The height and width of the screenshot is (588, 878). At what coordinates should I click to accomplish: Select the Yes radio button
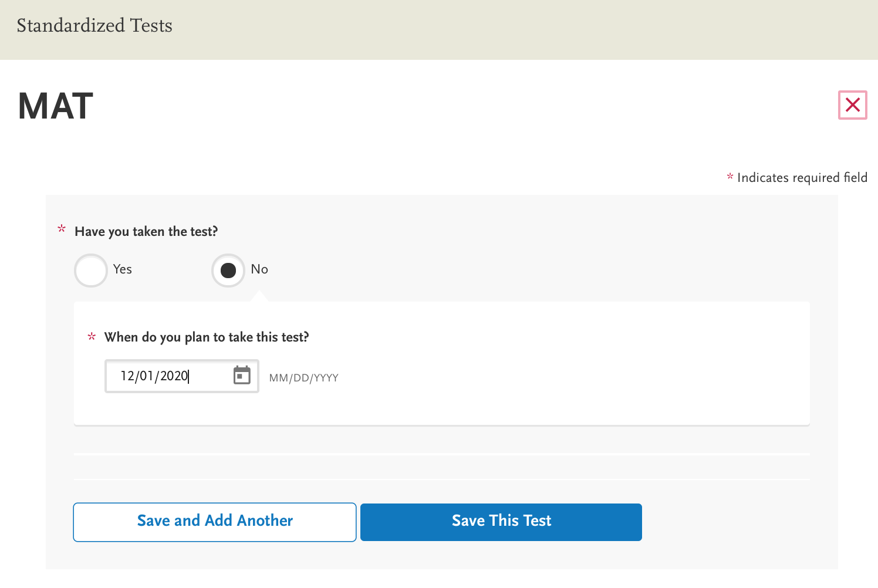(91, 270)
